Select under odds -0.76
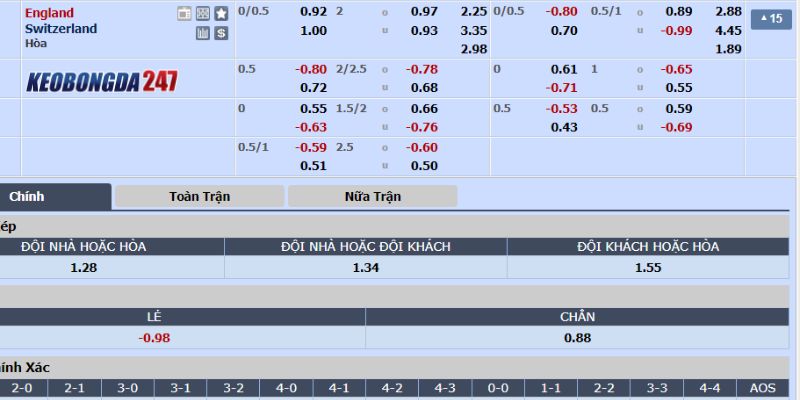This screenshot has height=400, width=800. pos(421,127)
